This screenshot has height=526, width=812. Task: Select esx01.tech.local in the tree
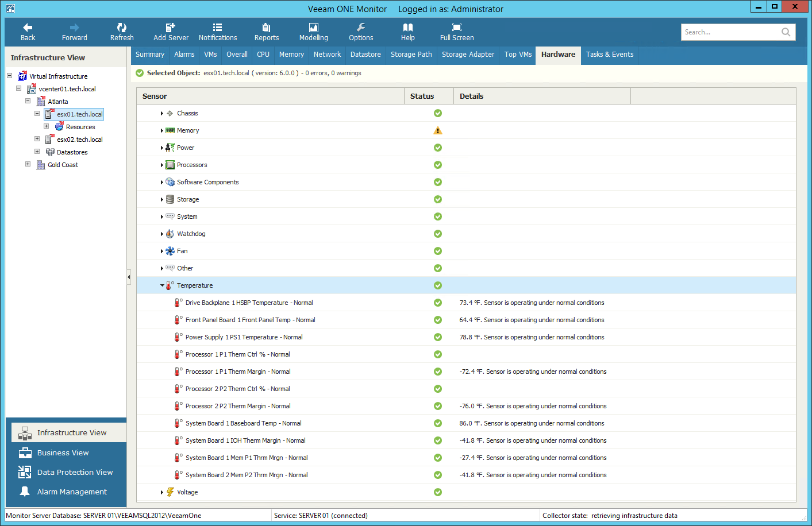(x=80, y=114)
